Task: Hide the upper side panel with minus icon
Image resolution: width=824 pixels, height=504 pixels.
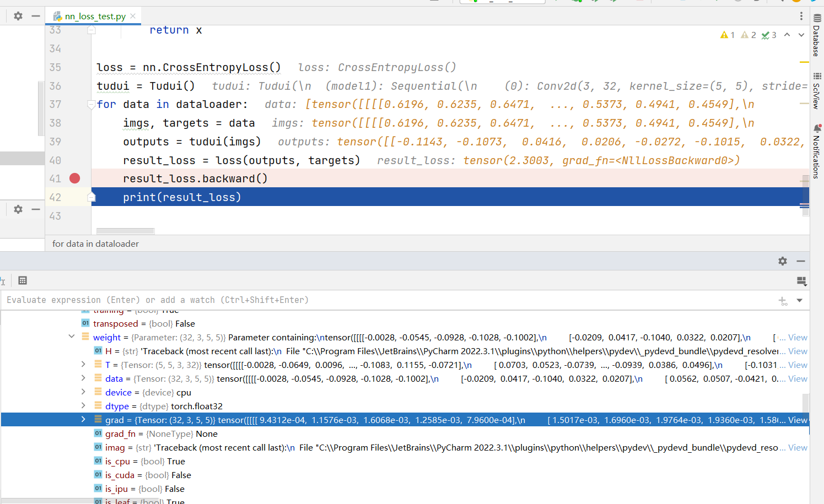Action: pos(36,16)
